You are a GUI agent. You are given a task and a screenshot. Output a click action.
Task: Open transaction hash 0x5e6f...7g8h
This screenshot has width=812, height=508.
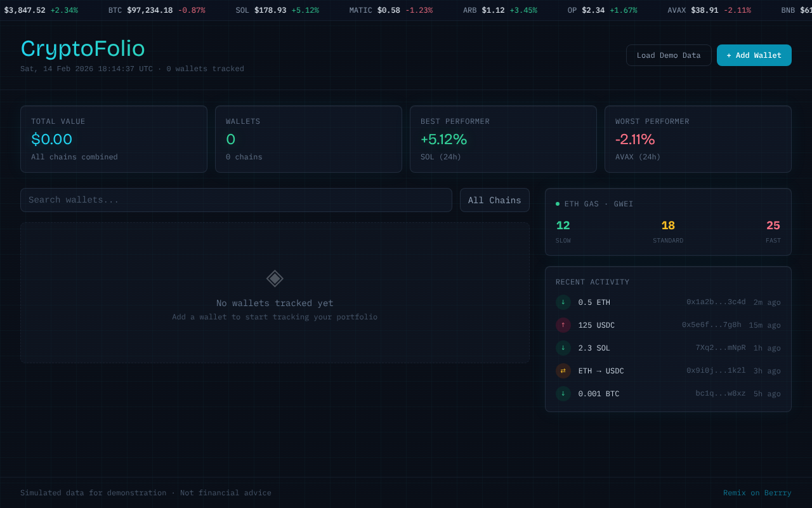[x=712, y=325]
